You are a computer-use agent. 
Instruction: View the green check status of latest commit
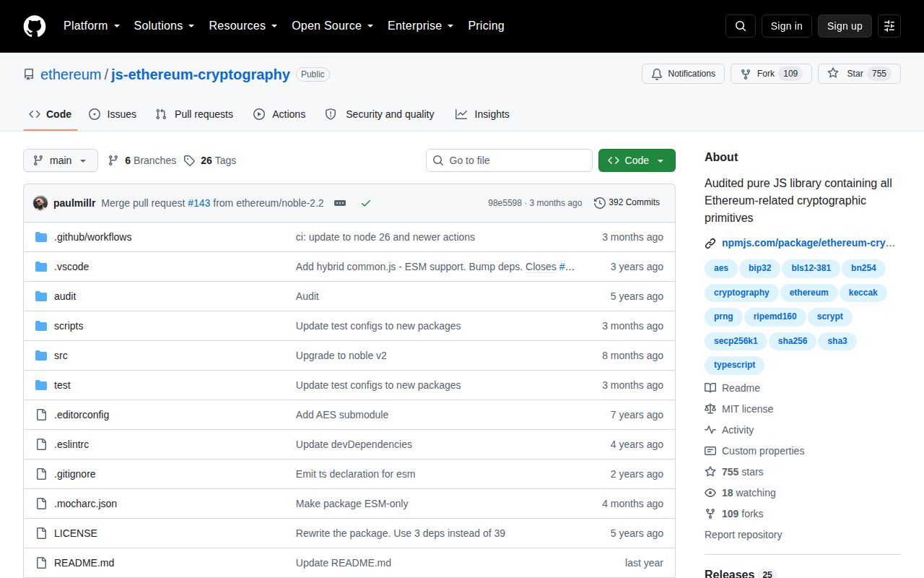click(x=366, y=203)
